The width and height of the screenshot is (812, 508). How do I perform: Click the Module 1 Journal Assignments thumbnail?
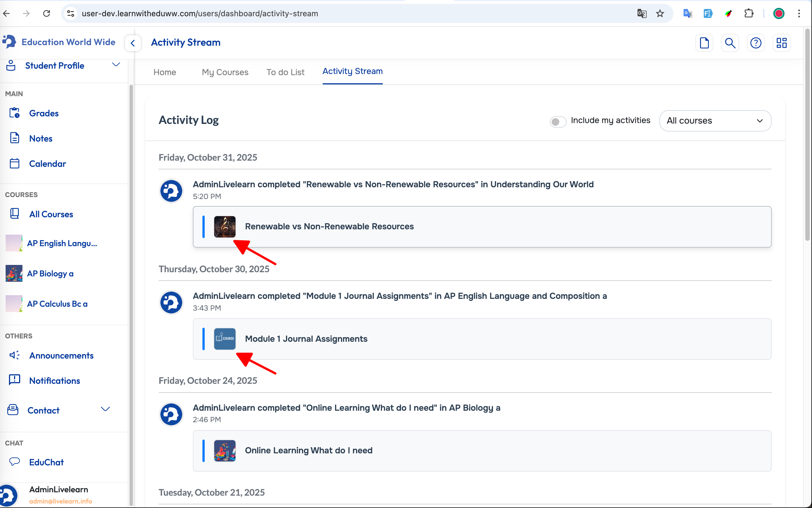coord(225,339)
